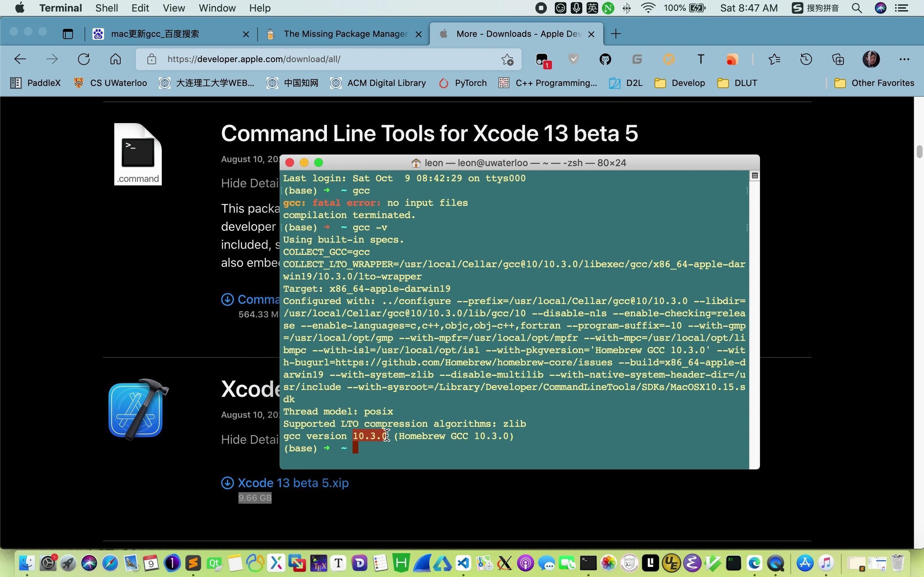Screen dimensions: 924x577
Task: Close the 百度搜索 tab
Action: pos(246,34)
